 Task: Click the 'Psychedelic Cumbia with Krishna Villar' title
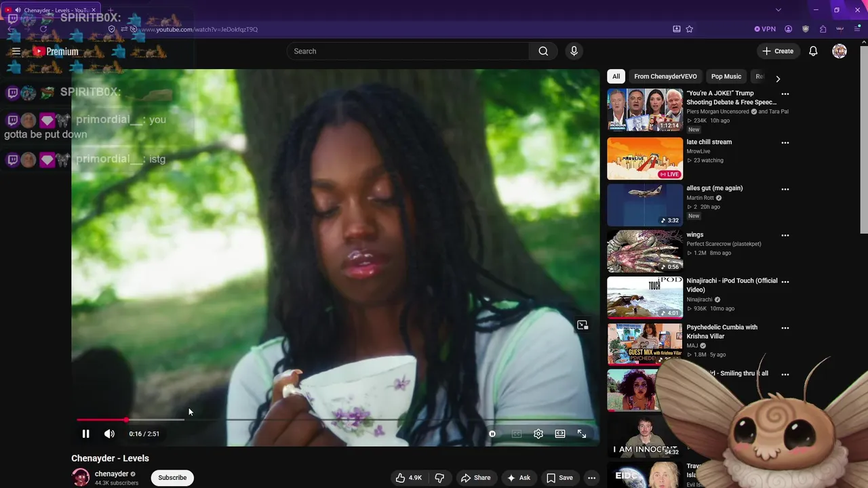[x=722, y=331]
